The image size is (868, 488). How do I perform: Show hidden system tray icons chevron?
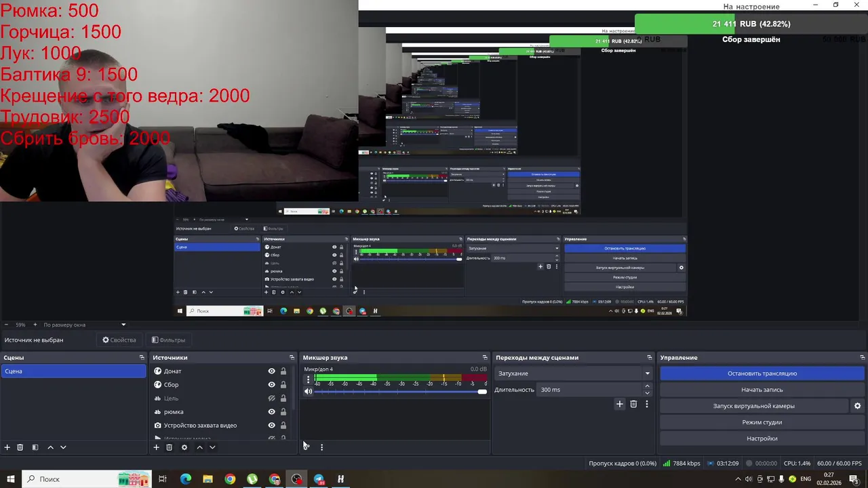point(738,479)
